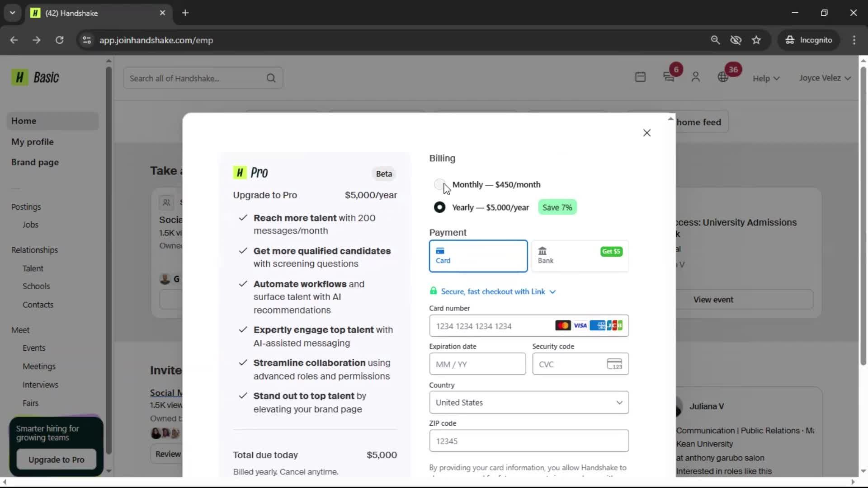The height and width of the screenshot is (488, 868).
Task: Open My profile in the sidebar
Action: (33, 142)
